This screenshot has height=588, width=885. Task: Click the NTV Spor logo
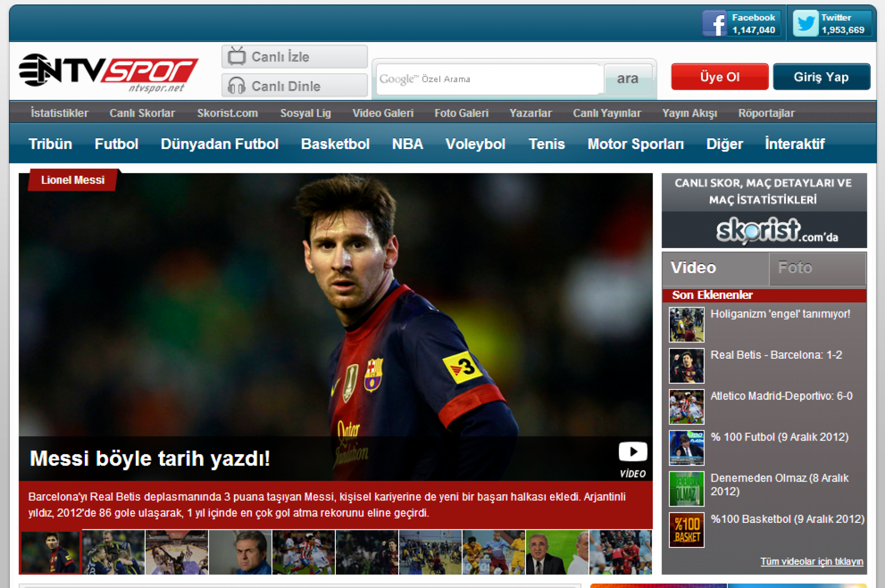point(108,73)
